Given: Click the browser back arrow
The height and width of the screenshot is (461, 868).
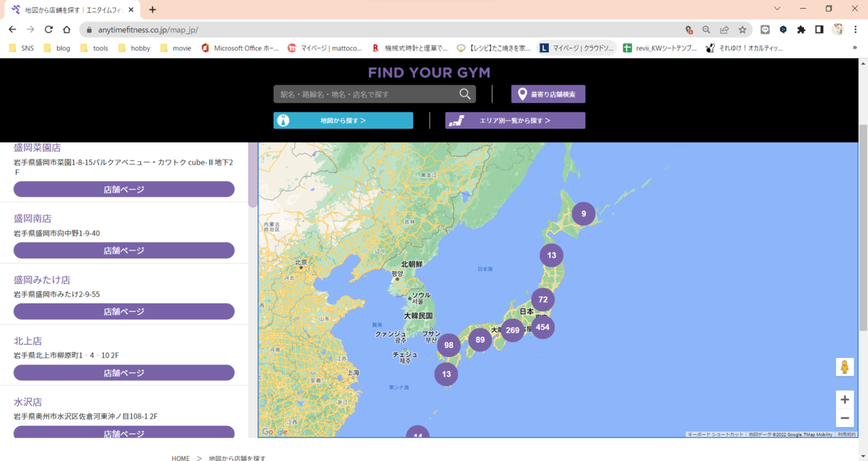Looking at the screenshot, I should (x=12, y=30).
